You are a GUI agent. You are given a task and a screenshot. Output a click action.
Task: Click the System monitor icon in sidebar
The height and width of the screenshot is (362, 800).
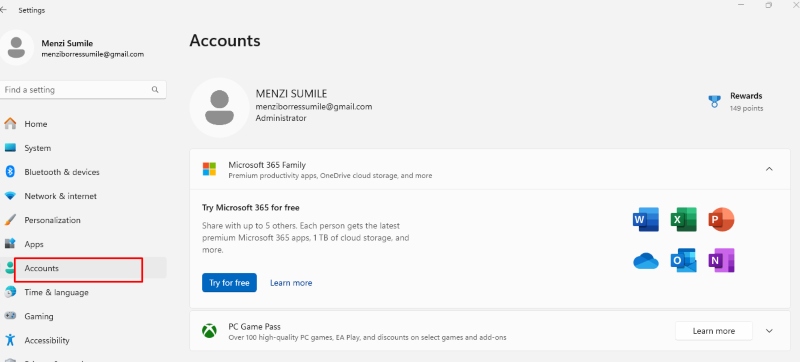10,148
